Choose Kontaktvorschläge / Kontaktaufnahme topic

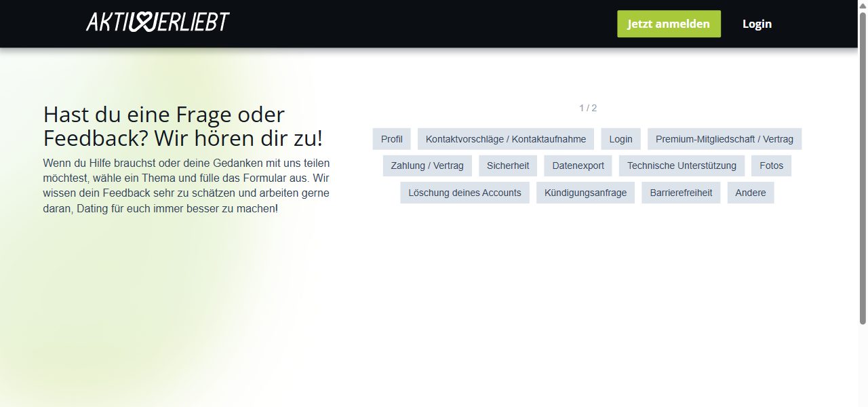pos(506,139)
